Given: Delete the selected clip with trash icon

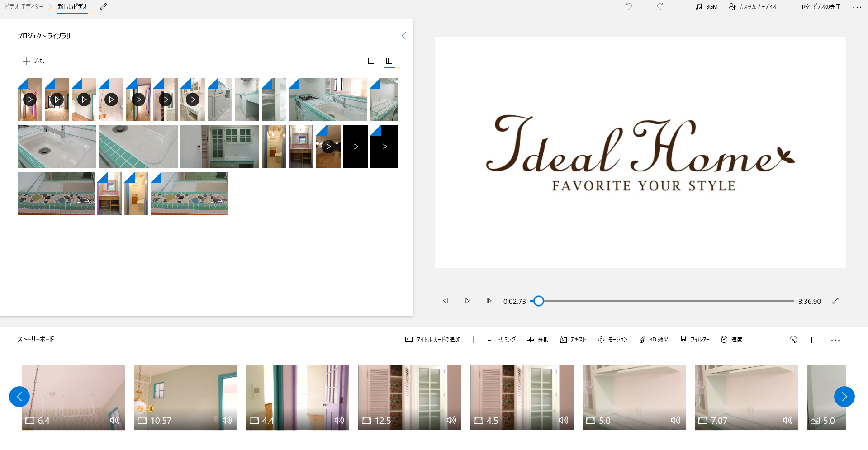Looking at the screenshot, I should tap(814, 340).
